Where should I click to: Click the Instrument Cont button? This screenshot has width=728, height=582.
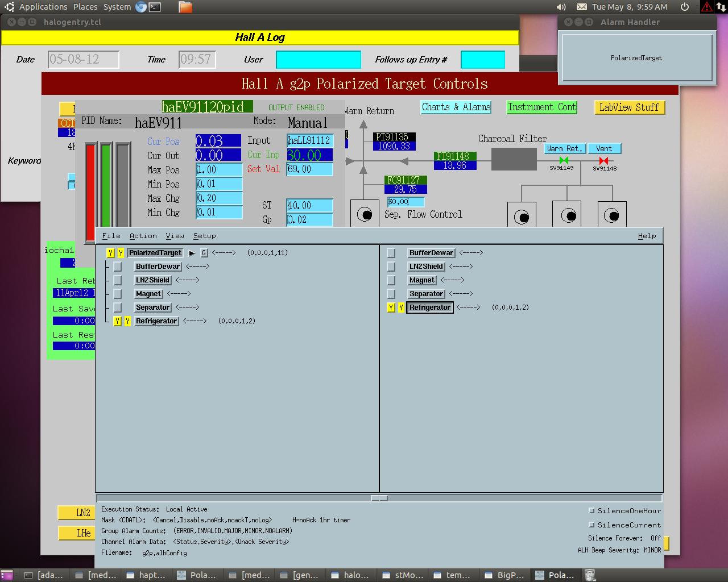542,107
